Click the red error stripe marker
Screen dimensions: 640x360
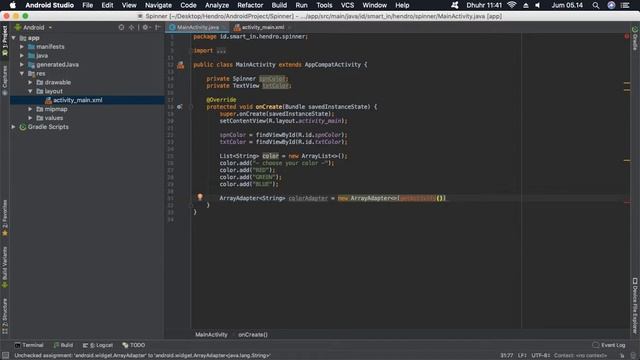627,202
